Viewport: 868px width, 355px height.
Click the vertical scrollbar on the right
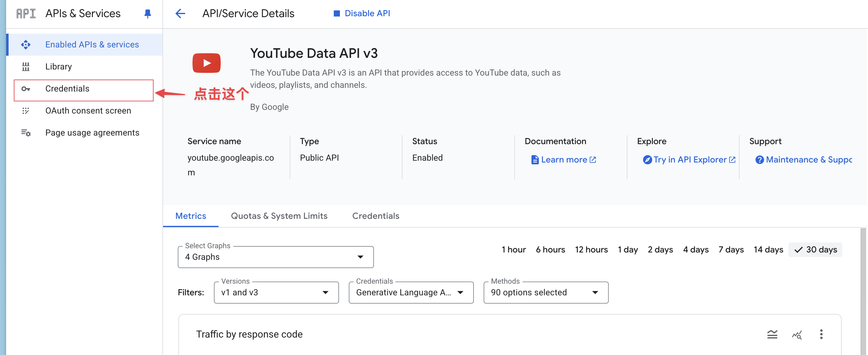click(x=863, y=291)
